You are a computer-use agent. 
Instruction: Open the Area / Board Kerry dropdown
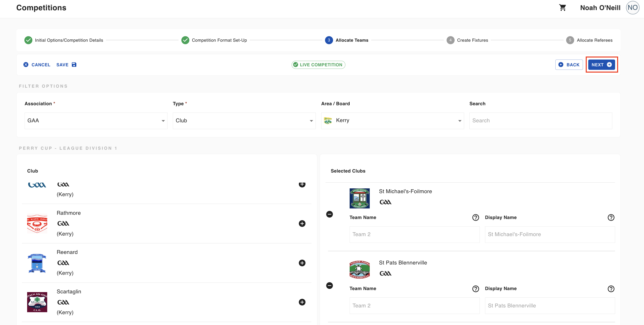click(x=393, y=121)
